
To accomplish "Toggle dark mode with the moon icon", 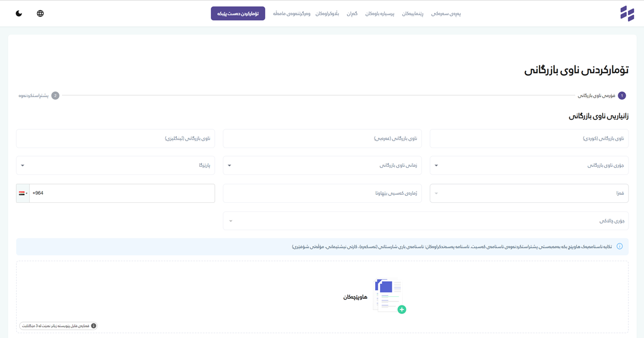I will pyautogui.click(x=19, y=13).
